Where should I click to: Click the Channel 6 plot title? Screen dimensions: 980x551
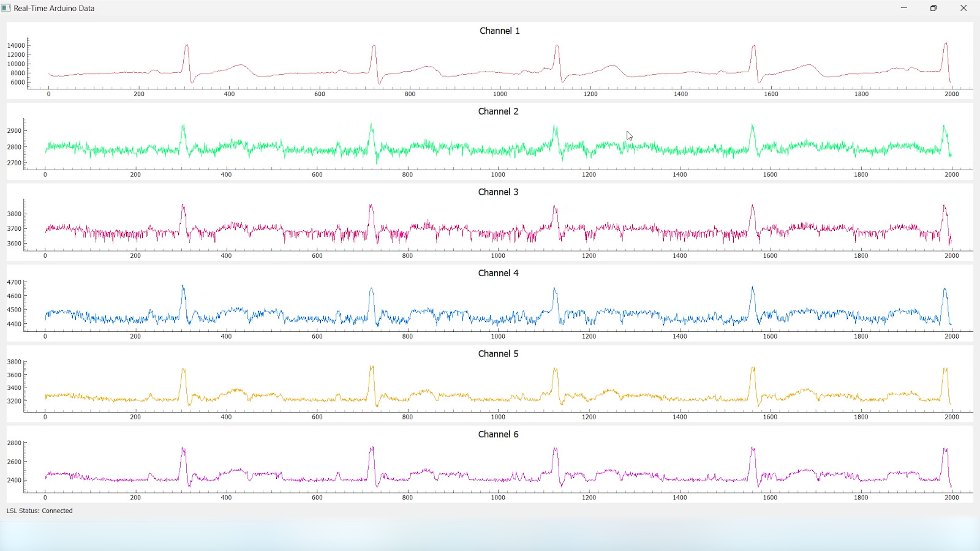tap(498, 434)
